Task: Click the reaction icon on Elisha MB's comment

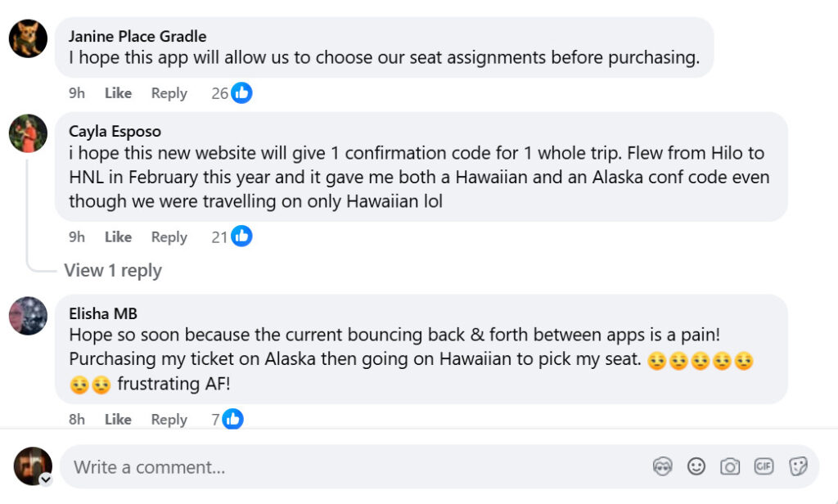Action: (233, 419)
